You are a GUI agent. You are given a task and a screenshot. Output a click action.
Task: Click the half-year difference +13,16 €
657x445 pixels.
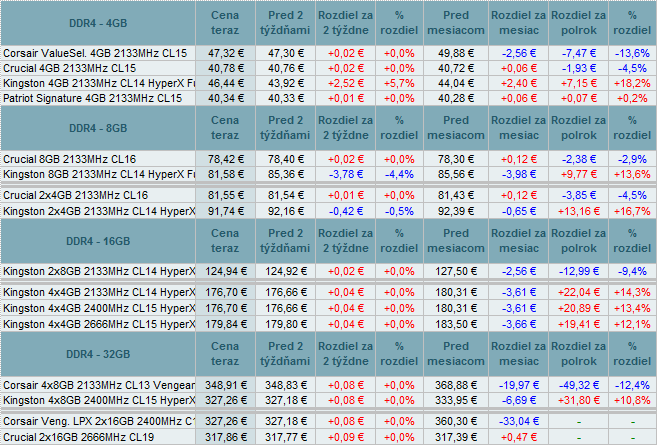click(x=579, y=211)
